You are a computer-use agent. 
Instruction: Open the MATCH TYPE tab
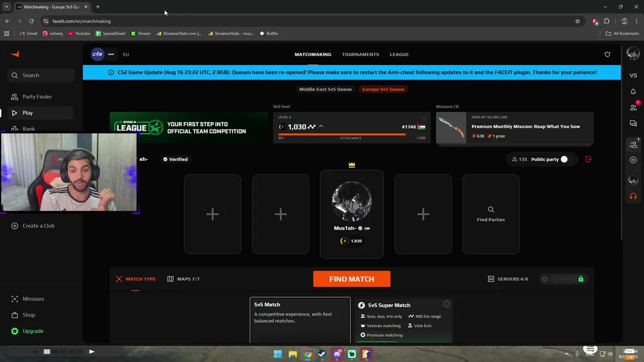136,279
